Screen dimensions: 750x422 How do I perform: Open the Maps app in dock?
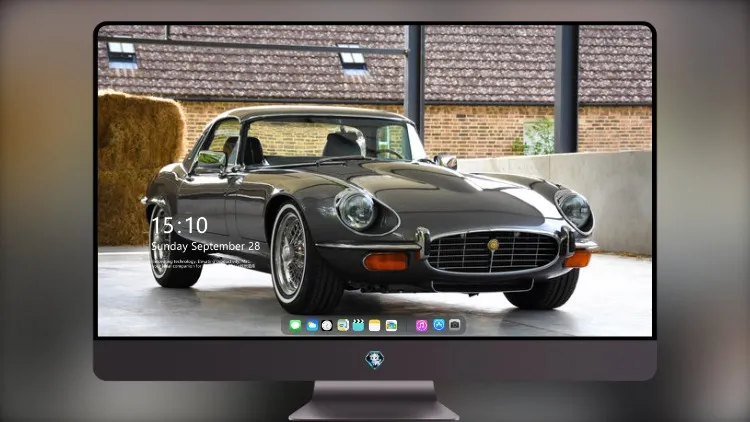point(343,325)
